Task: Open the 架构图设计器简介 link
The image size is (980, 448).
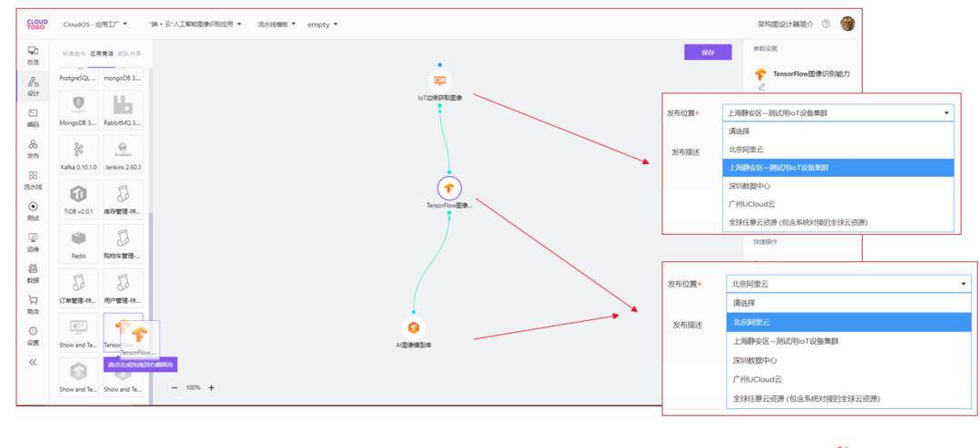Action: [785, 24]
